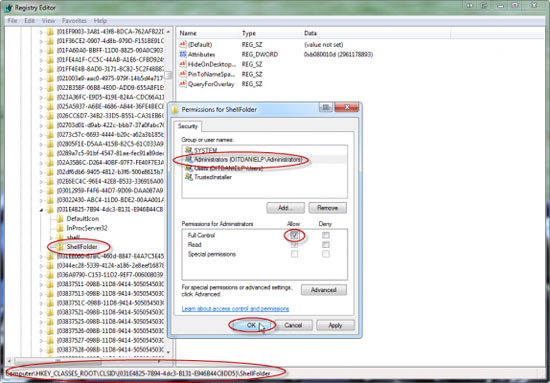Open the View menu
Screen dimensions: 550x383
tap(48, 21)
